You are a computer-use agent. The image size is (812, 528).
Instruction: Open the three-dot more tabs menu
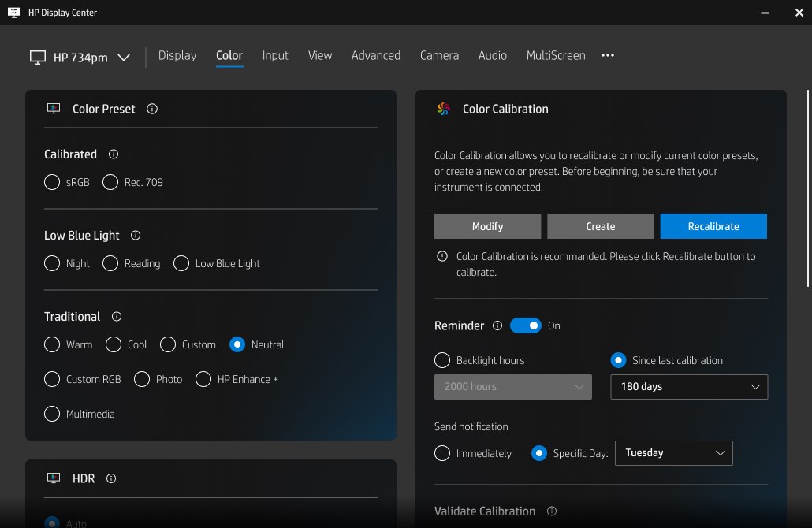pyautogui.click(x=608, y=56)
